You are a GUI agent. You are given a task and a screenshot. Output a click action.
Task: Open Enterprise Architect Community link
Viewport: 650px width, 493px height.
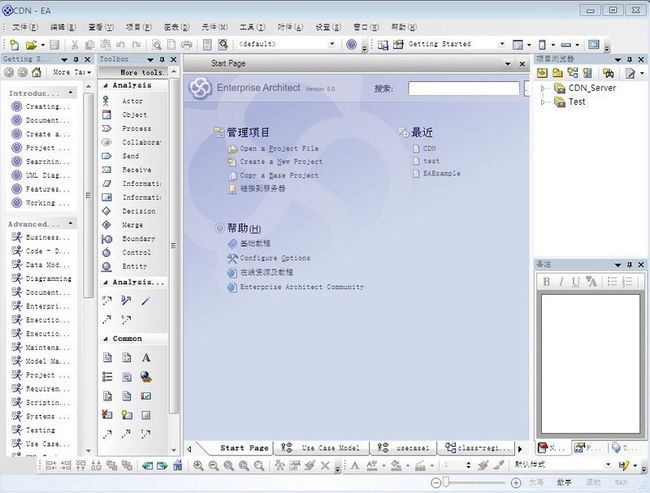[x=302, y=287]
